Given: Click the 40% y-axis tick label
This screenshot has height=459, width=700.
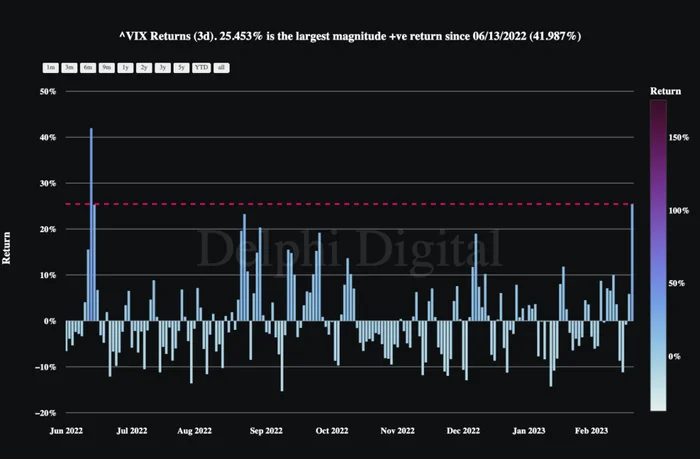Looking at the screenshot, I should tap(48, 138).
